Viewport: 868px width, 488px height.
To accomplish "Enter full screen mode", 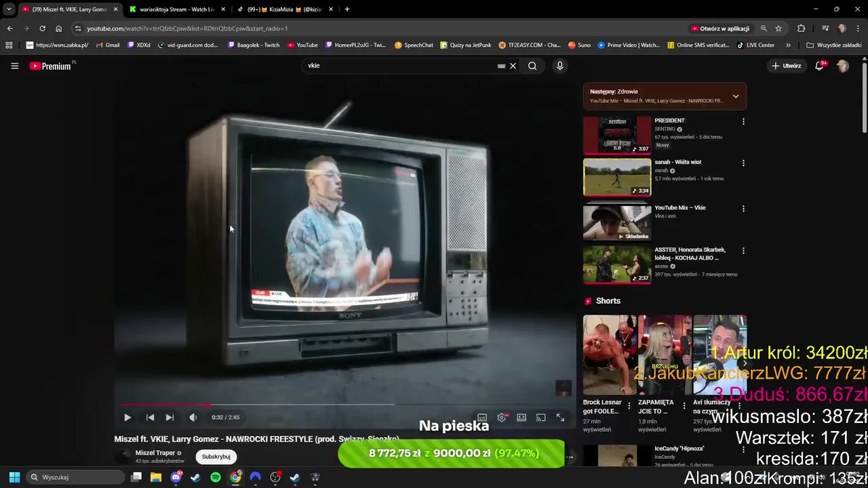I will pos(561,418).
